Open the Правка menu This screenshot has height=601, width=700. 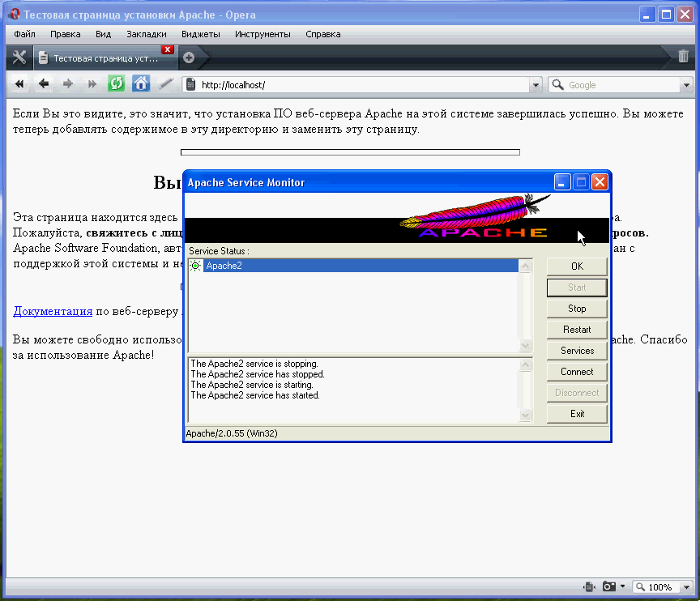[65, 34]
